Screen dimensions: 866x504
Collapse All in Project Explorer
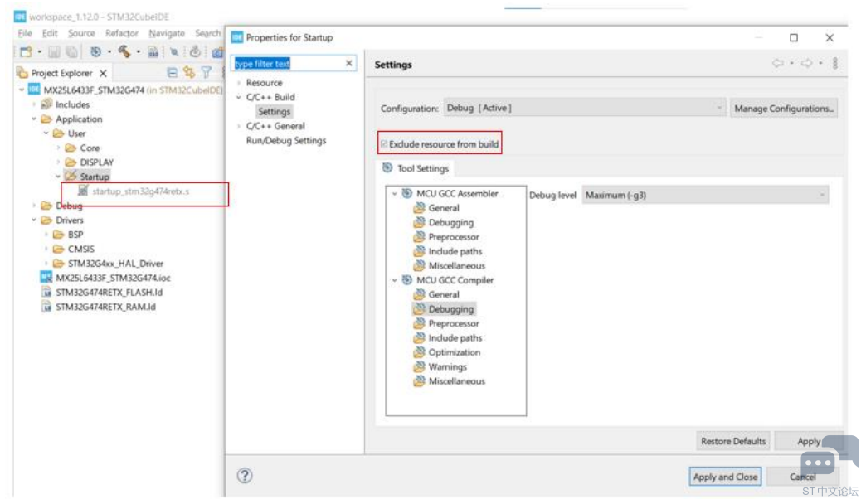click(173, 72)
